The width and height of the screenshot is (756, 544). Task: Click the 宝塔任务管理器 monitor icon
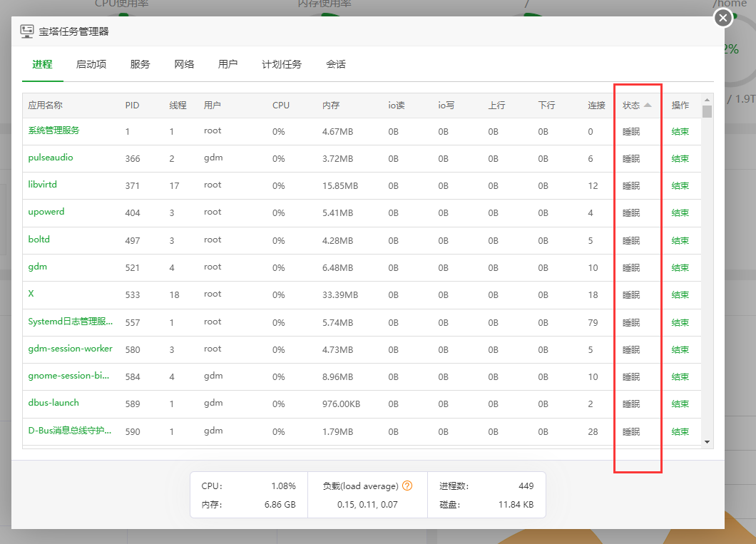[x=27, y=31]
